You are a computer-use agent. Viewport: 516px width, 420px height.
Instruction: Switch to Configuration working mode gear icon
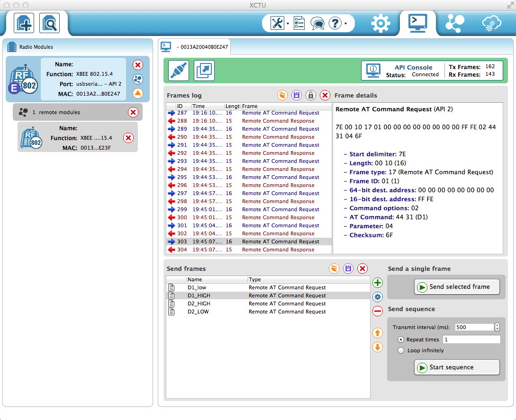[x=380, y=23]
